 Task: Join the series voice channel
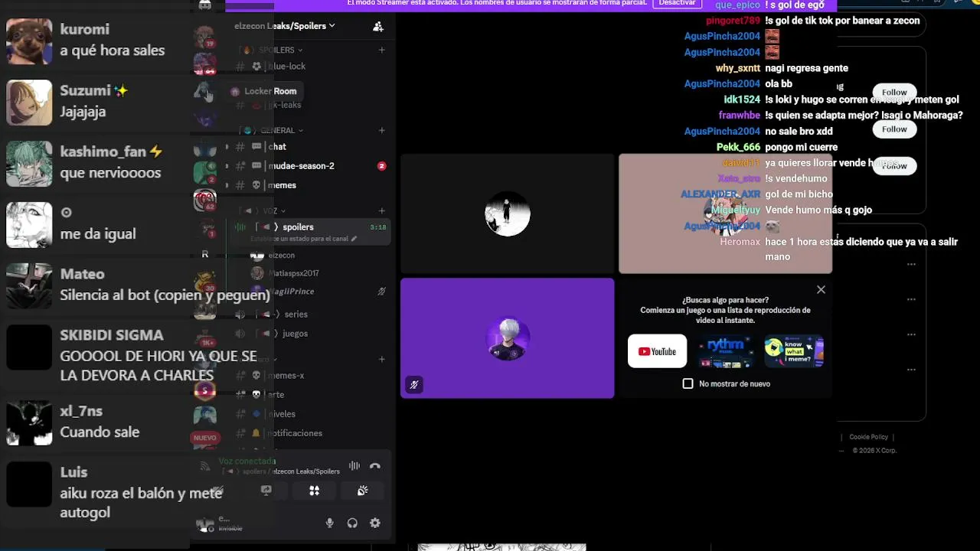(309, 315)
